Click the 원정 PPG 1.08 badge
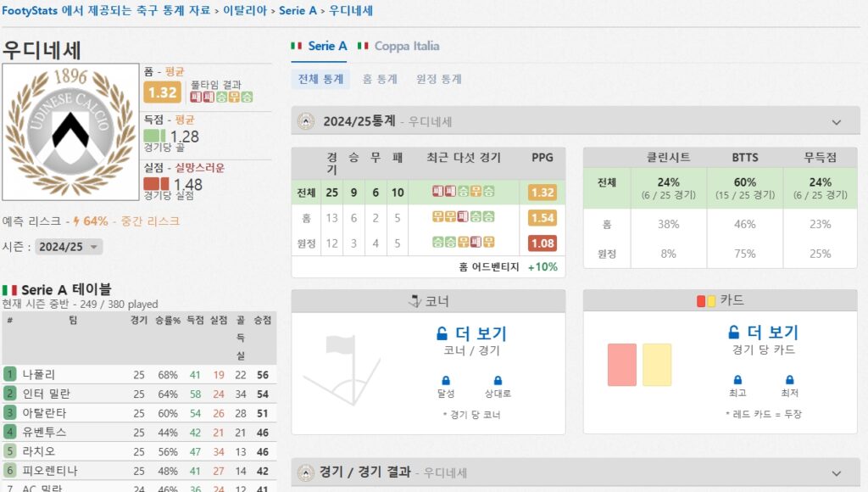The height and width of the screenshot is (492, 868). coord(542,243)
